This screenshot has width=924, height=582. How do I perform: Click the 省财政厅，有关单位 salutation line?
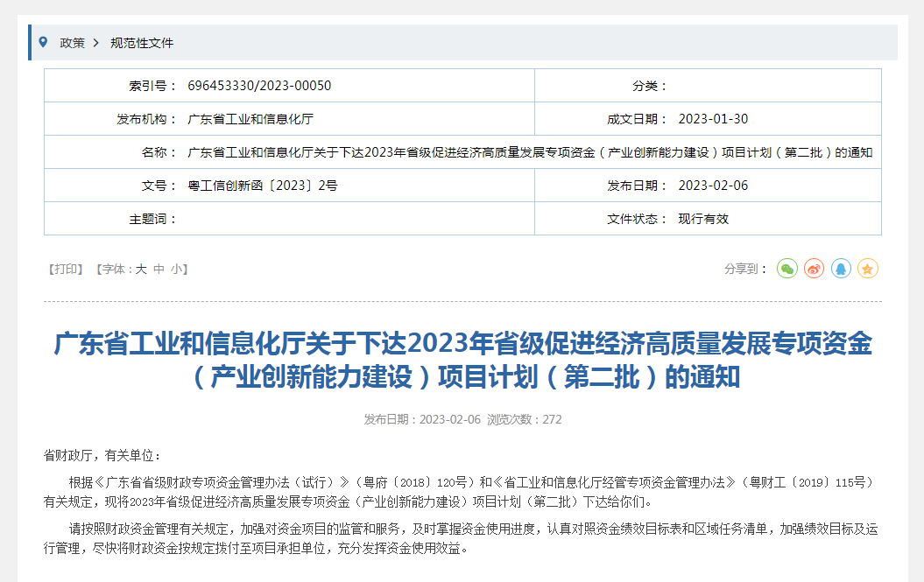point(102,456)
